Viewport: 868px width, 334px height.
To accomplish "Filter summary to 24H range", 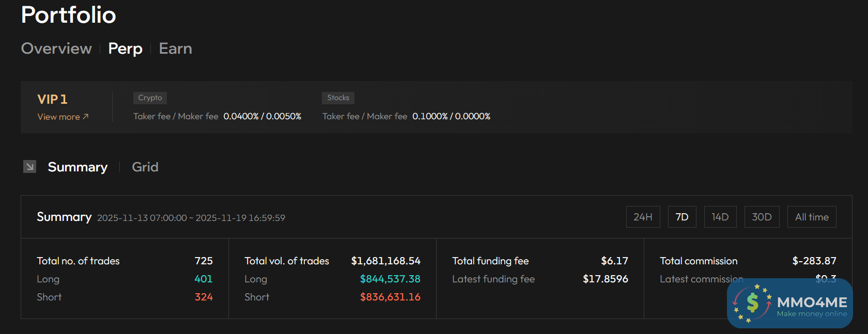I will tap(643, 217).
